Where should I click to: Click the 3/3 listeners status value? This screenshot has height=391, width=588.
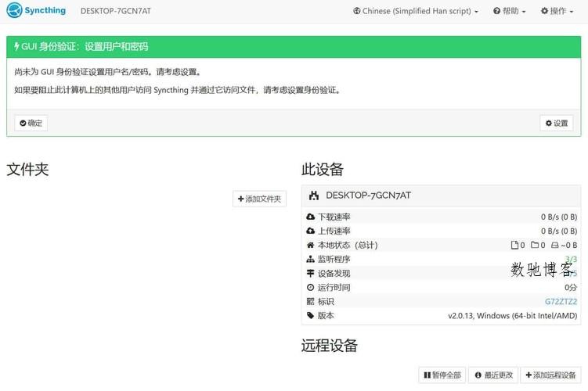point(571,259)
